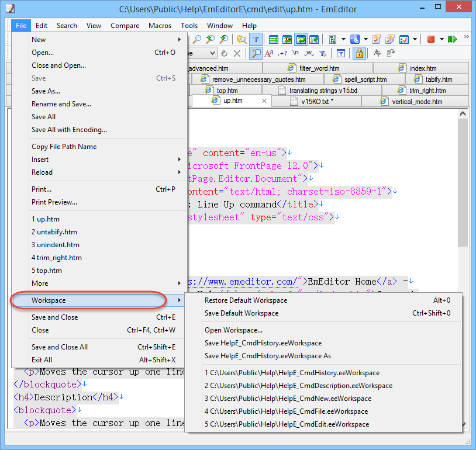Run macro with green play icon

pos(453,39)
